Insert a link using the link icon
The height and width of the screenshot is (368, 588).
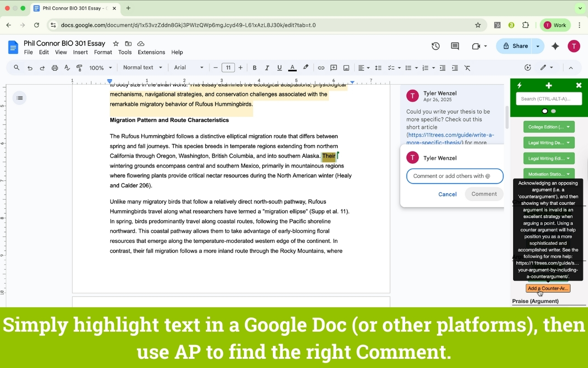pyautogui.click(x=321, y=68)
